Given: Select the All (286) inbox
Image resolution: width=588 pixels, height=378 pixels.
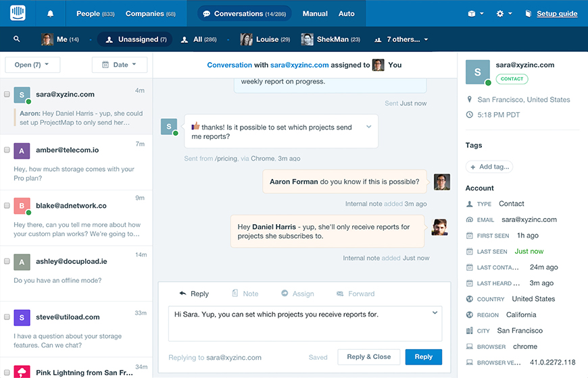Looking at the screenshot, I should 199,39.
